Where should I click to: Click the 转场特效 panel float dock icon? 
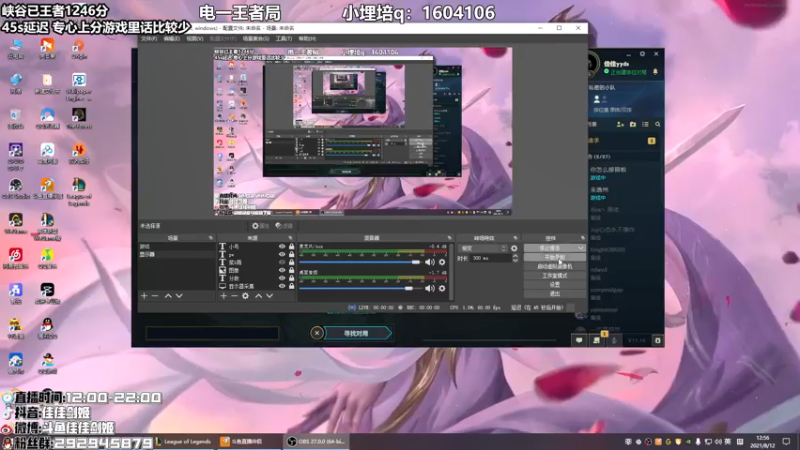click(x=515, y=238)
